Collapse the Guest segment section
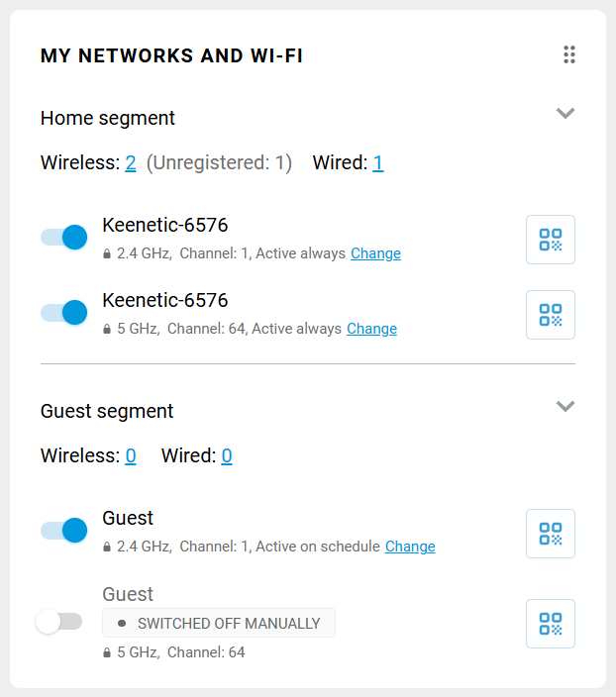This screenshot has width=616, height=697. pyautogui.click(x=565, y=407)
